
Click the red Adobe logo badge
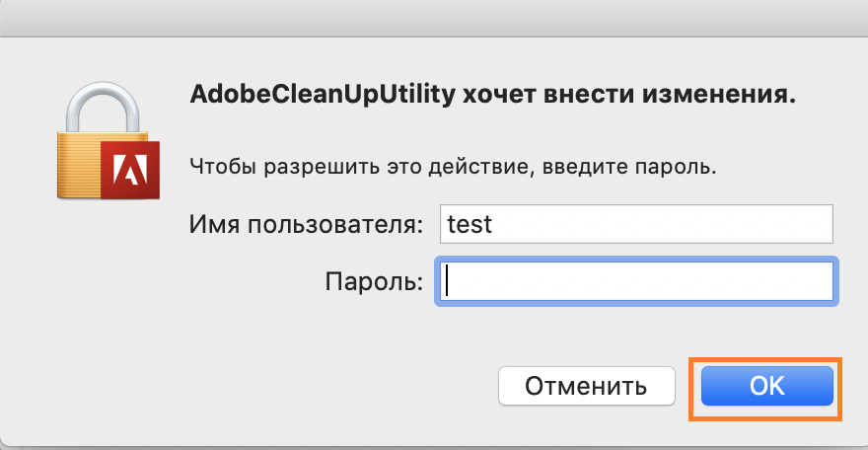[x=129, y=171]
